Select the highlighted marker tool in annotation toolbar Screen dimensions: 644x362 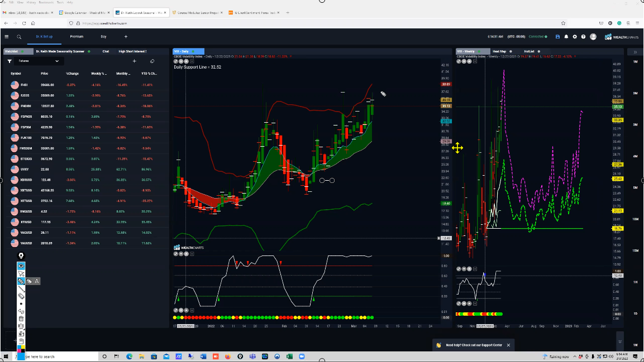(x=21, y=281)
